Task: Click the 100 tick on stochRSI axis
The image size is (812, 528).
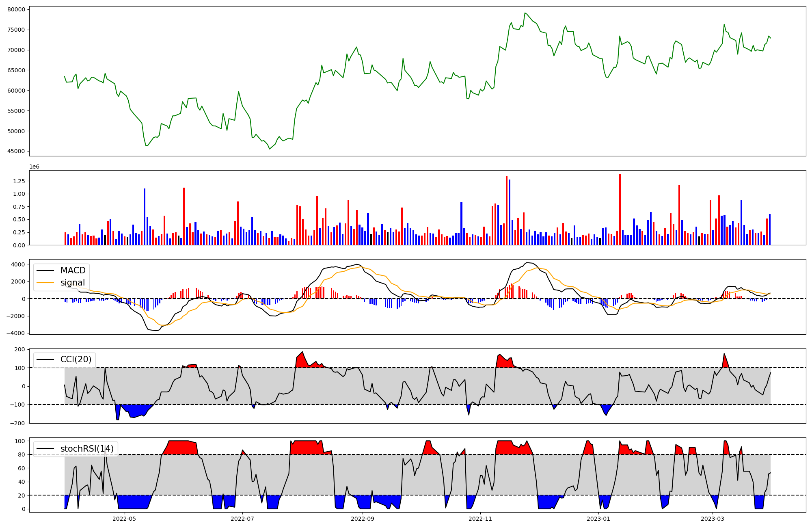Action: [20, 441]
